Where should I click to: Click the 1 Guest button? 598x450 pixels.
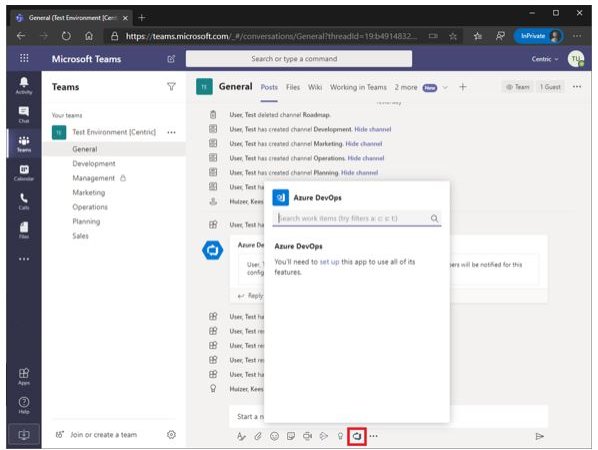point(550,87)
